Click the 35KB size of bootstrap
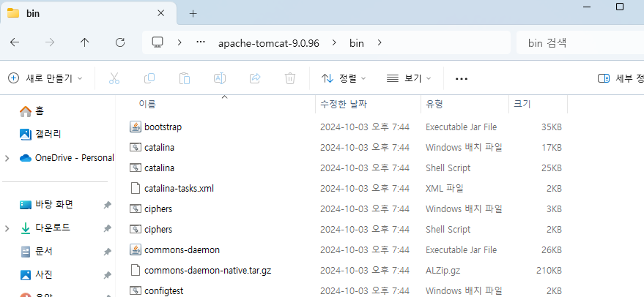The height and width of the screenshot is (297, 644). (x=551, y=127)
